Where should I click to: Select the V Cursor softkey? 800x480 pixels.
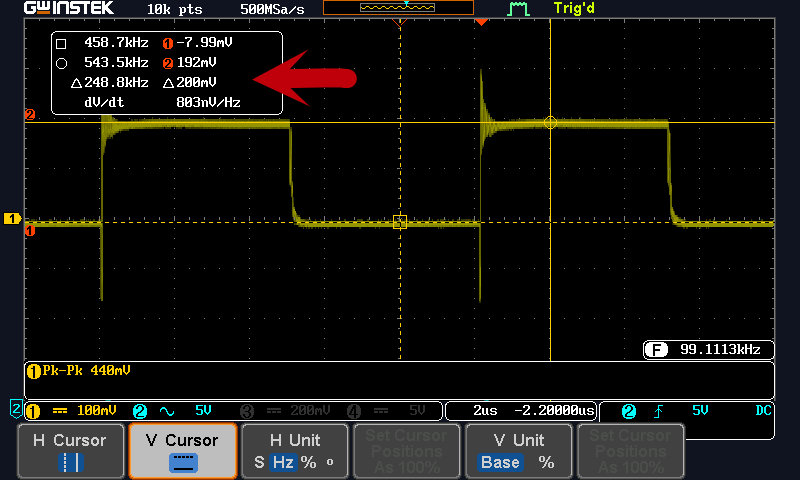[183, 451]
